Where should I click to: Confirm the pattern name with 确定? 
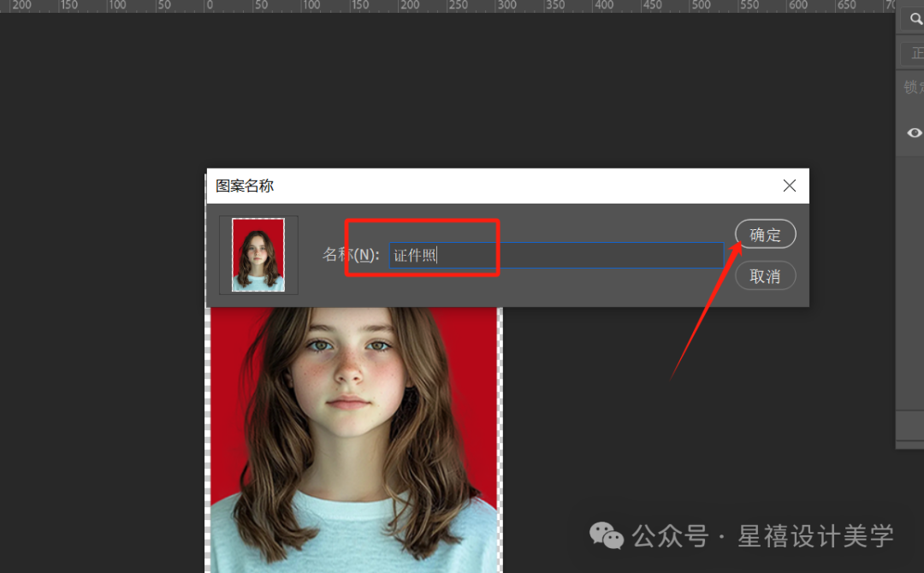pyautogui.click(x=765, y=234)
